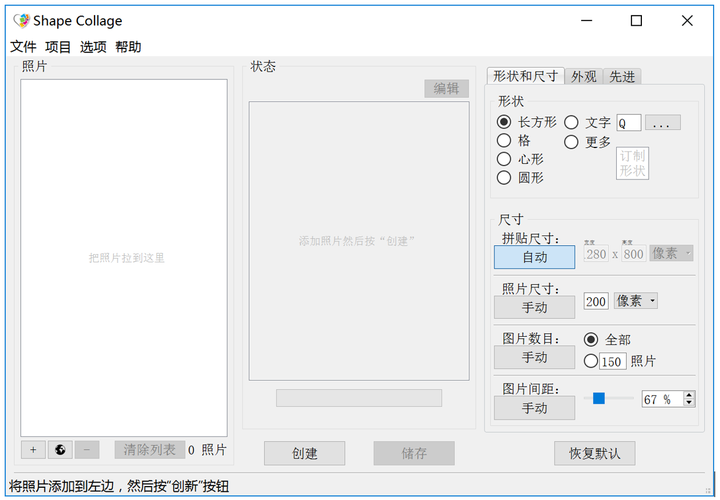Click the photo size field showing 200
Viewport: 720px width, 500px height.
(596, 301)
